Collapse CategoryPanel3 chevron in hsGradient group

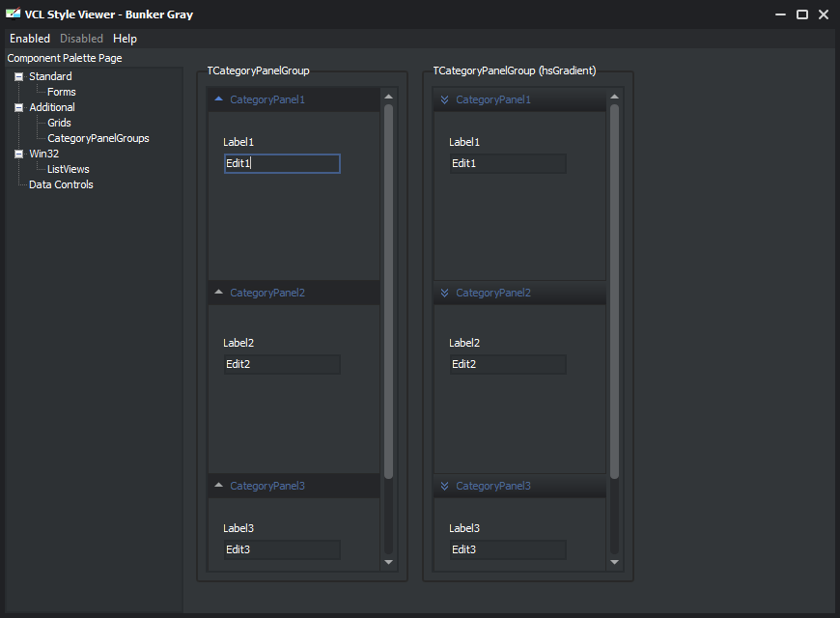pos(445,486)
